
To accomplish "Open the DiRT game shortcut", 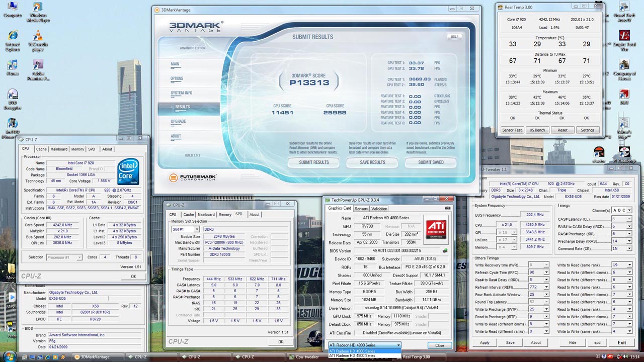I will point(624,97).
